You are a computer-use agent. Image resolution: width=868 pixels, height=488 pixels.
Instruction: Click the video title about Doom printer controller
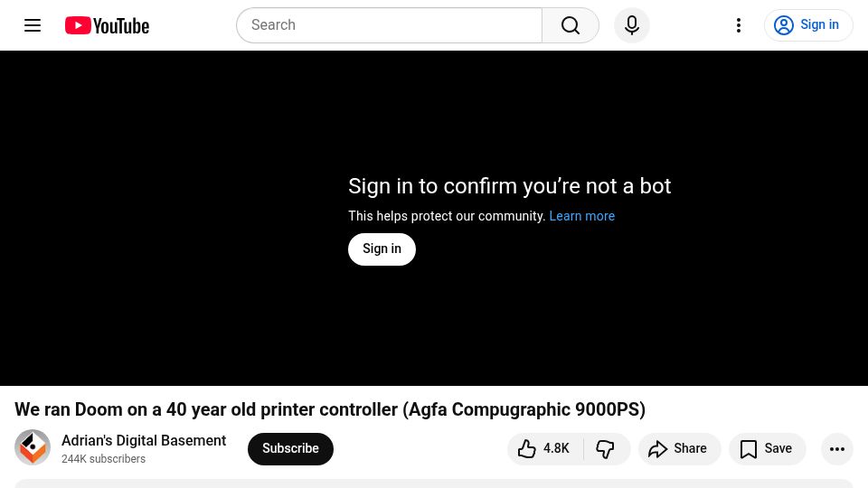pos(330,409)
